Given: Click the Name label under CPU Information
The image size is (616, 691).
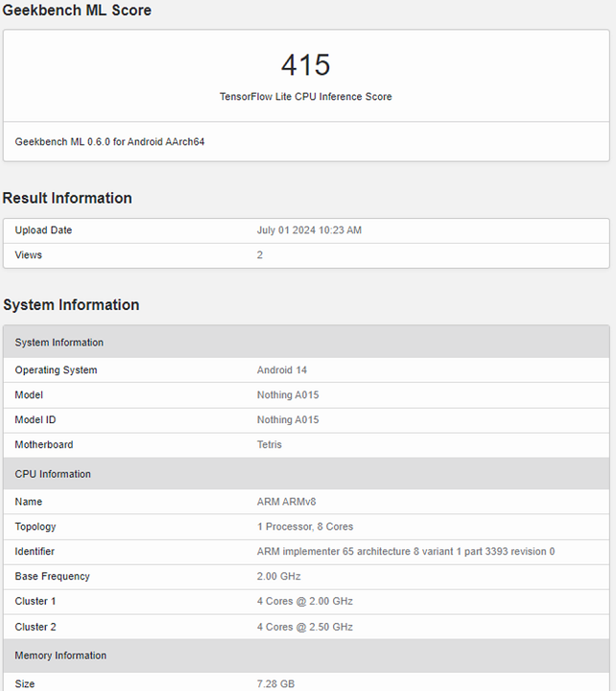Looking at the screenshot, I should pyautogui.click(x=28, y=502).
